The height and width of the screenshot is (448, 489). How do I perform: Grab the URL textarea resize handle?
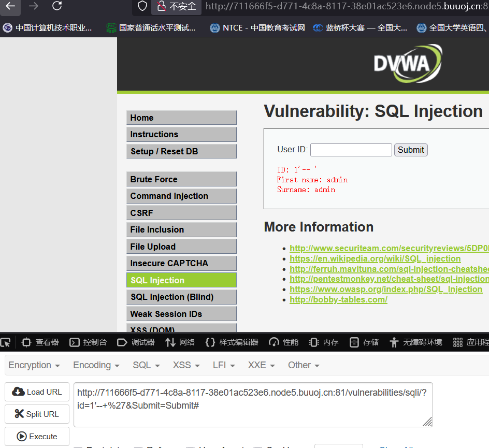click(x=428, y=422)
